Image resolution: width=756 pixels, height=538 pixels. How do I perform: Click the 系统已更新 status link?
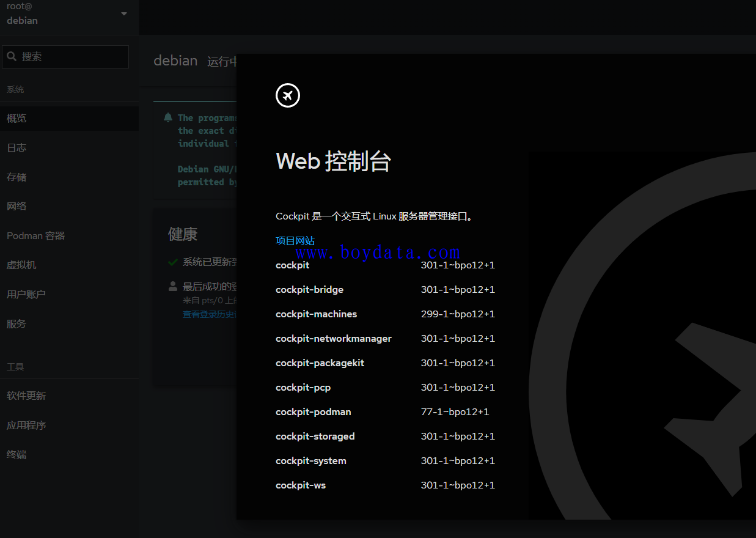(x=210, y=262)
